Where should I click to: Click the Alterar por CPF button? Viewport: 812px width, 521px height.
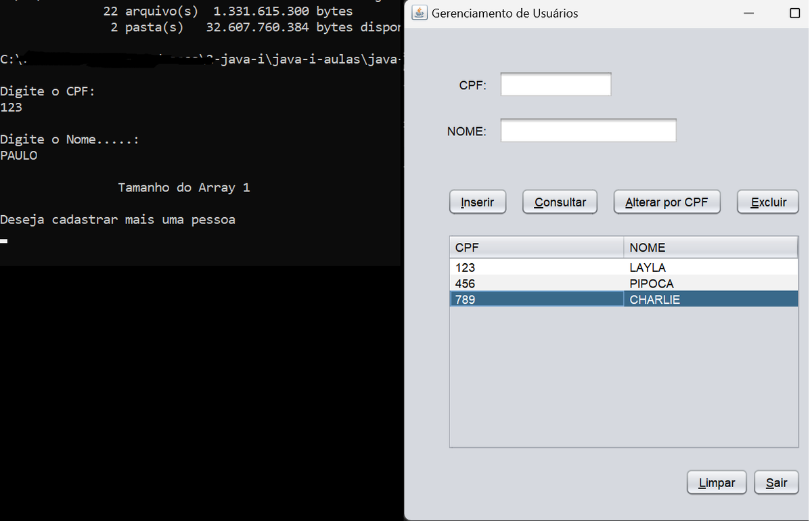pos(667,202)
